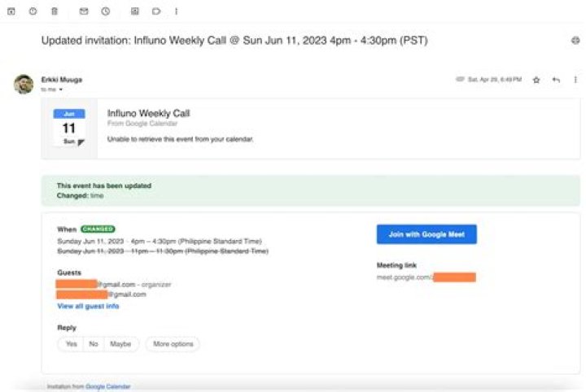Archive this email
Viewport: 586px width, 392px height.
[11, 11]
